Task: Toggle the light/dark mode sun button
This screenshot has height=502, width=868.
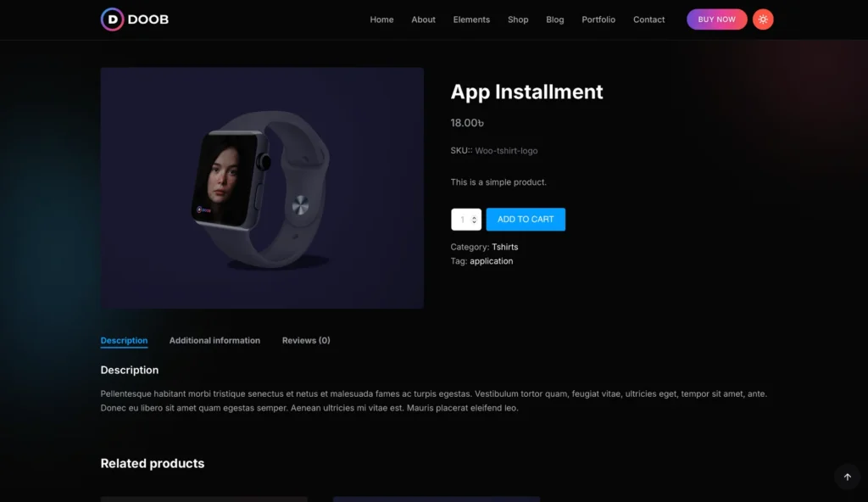Action: pyautogui.click(x=763, y=20)
